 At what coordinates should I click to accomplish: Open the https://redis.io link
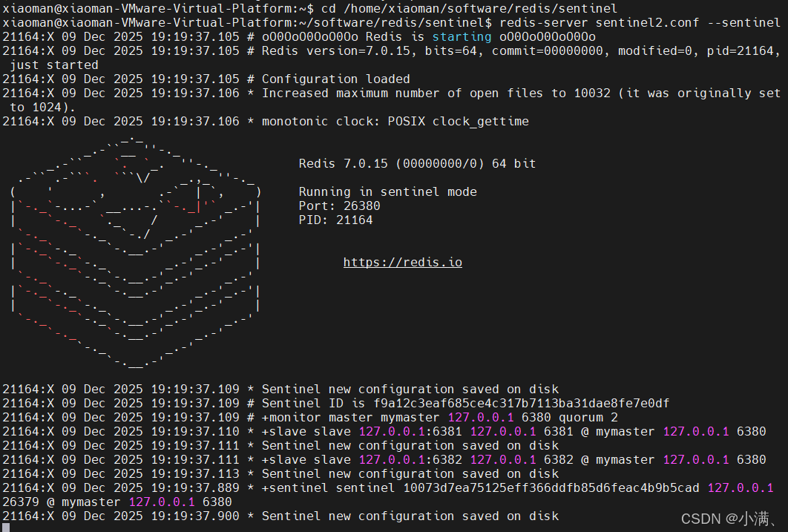tap(403, 262)
